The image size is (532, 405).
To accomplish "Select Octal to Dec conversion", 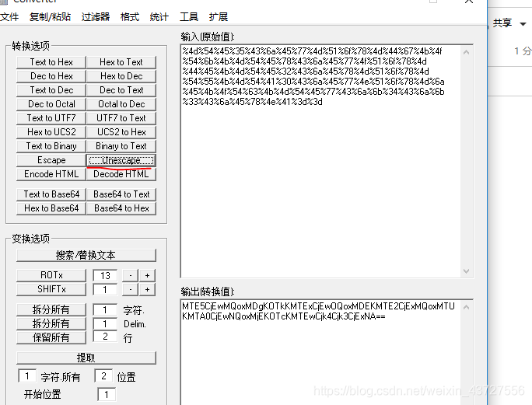I will point(121,104).
